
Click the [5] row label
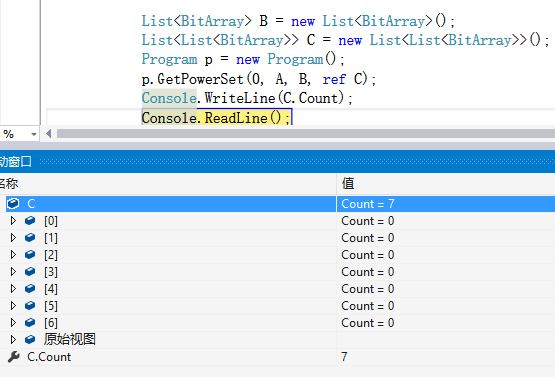tap(51, 306)
